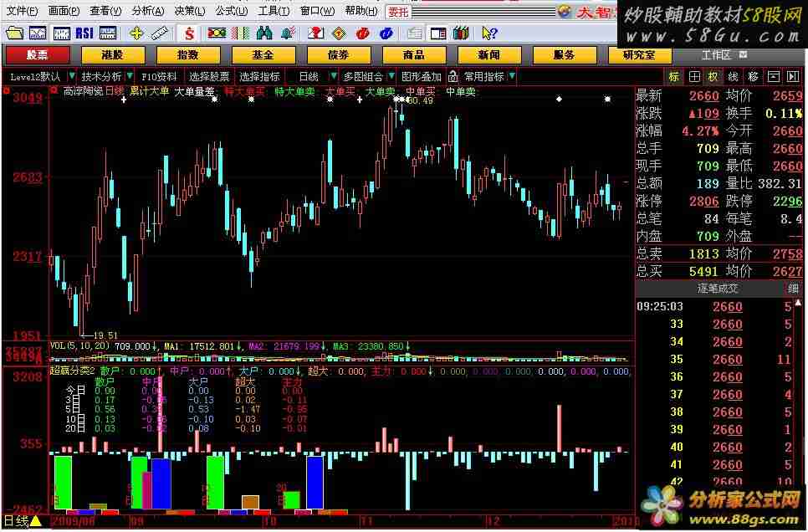Click the blue round info icon
Image resolution: width=808 pixels, height=532 pixels.
pos(386,33)
